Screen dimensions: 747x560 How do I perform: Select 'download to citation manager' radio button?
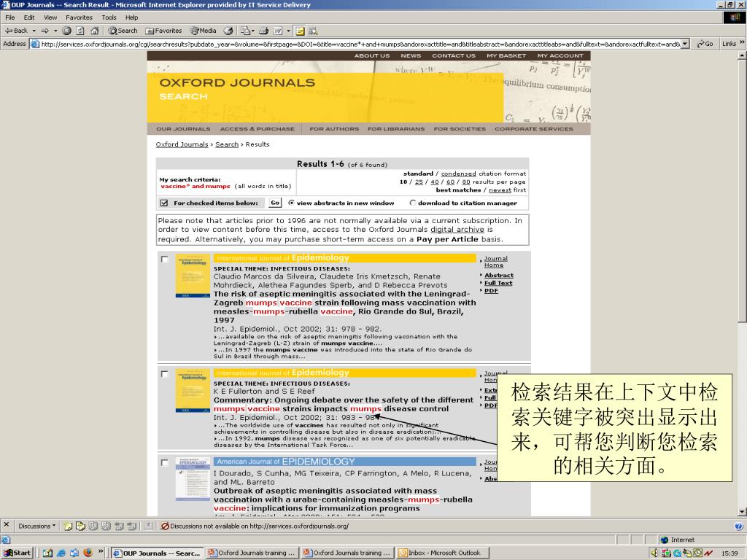click(413, 203)
